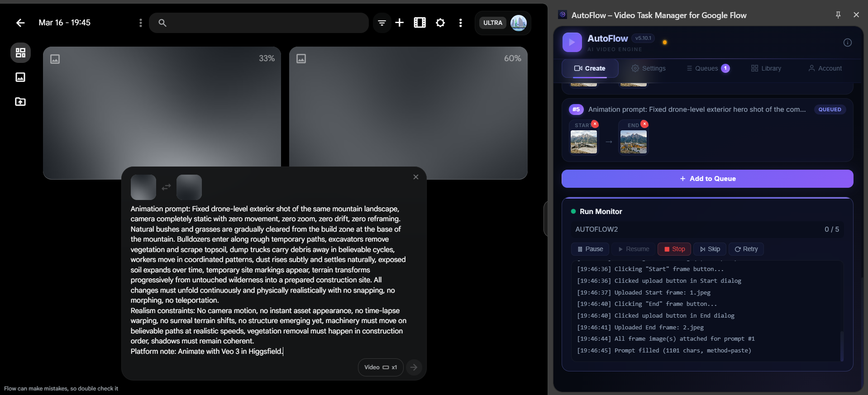The height and width of the screenshot is (395, 868).
Task: Remove the END frame image from queue item
Action: (x=644, y=124)
